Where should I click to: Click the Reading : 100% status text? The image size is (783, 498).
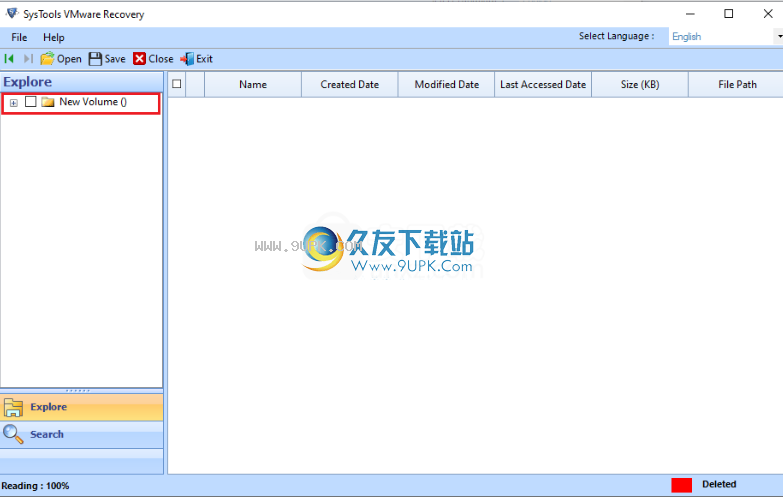pos(35,486)
